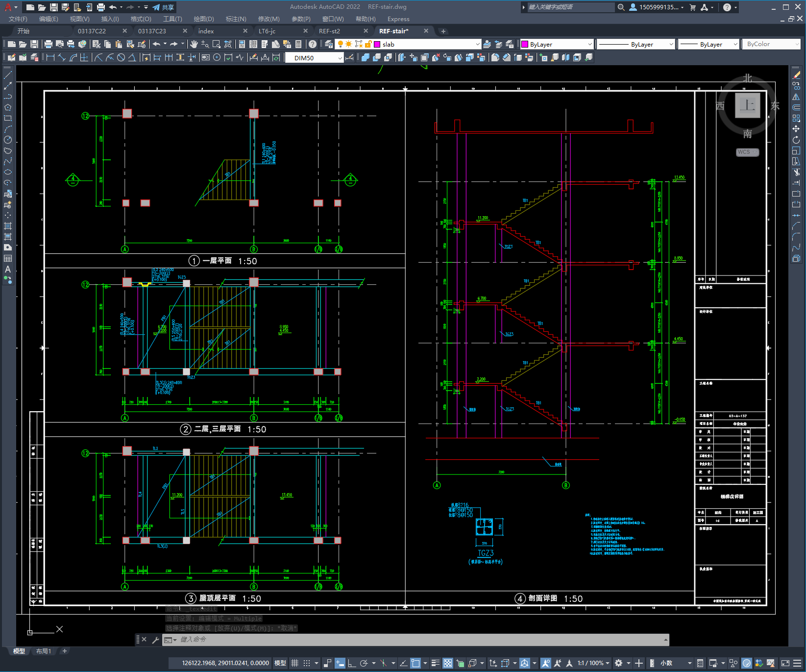
Task: Select the Rotate tool in the modify toolbar
Action: [x=796, y=140]
